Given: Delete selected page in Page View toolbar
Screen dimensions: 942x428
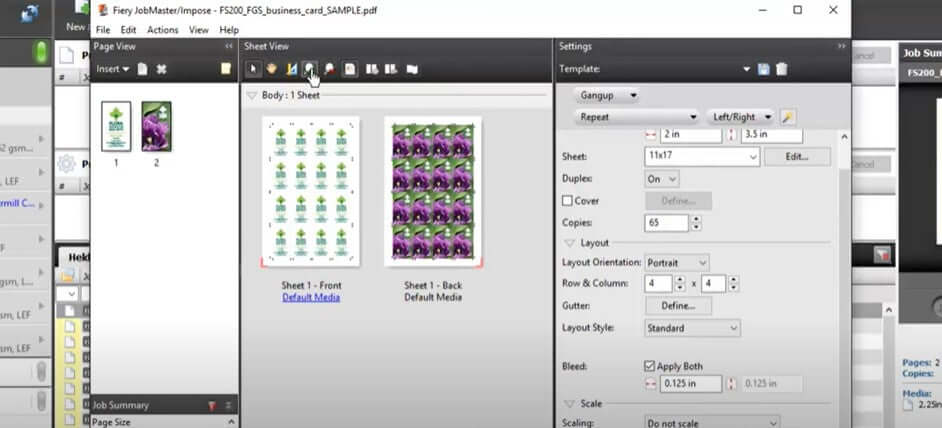Looking at the screenshot, I should coord(161,69).
